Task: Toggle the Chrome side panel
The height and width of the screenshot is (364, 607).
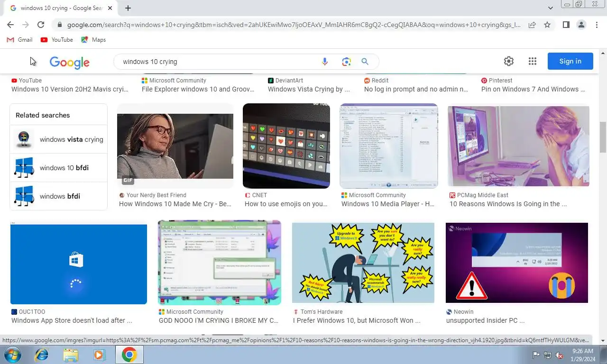Action: pos(566,25)
